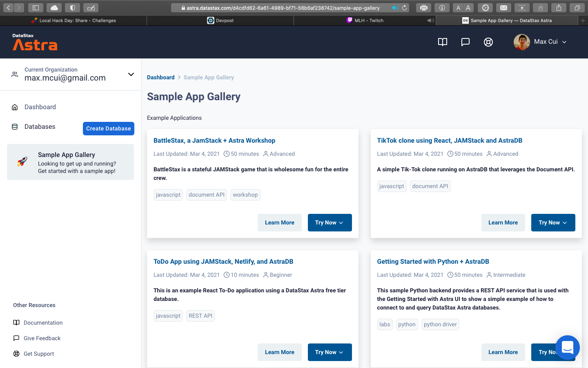This screenshot has width=588, height=368.
Task: Click the share icon in browser toolbar
Action: coord(559,7)
